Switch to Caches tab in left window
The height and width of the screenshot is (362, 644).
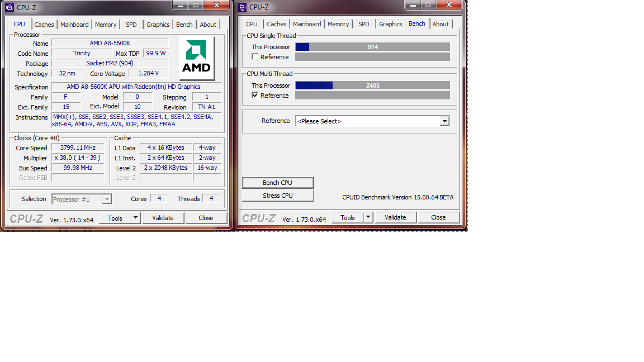coord(44,25)
